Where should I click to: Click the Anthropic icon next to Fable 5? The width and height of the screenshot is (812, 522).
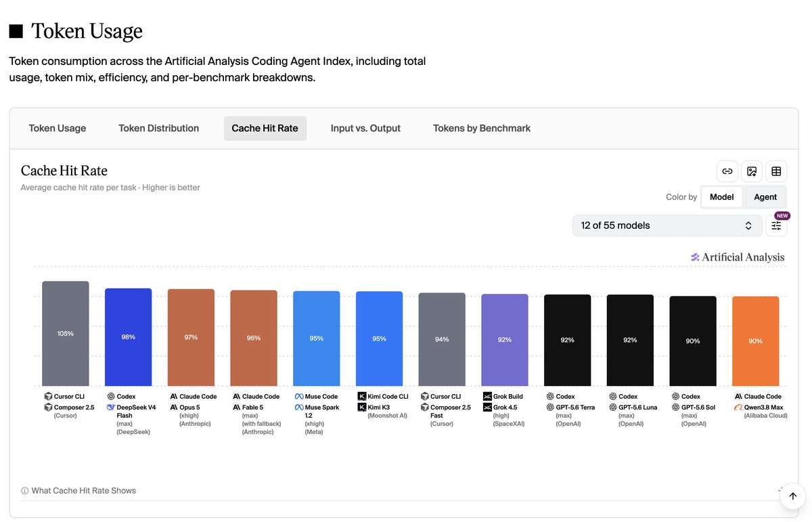pyautogui.click(x=237, y=408)
